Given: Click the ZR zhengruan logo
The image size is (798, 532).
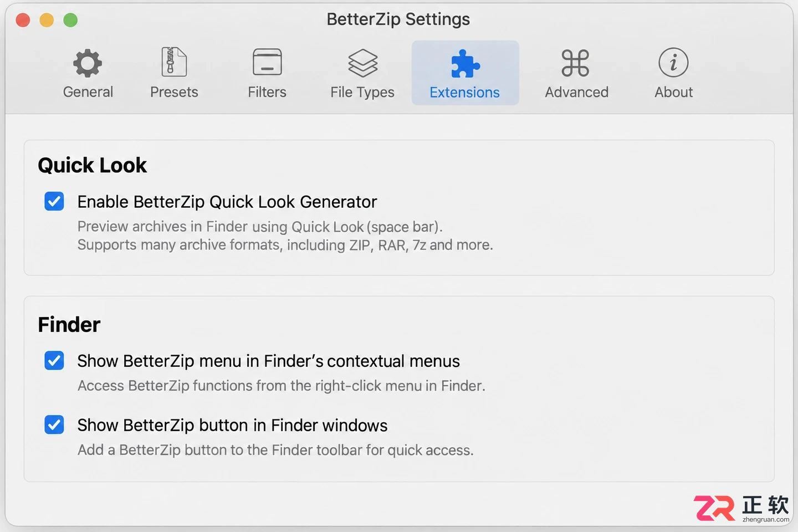Looking at the screenshot, I should pos(741,508).
